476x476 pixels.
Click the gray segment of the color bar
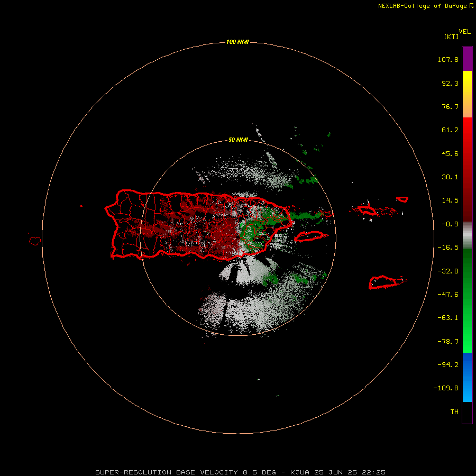[x=467, y=235]
